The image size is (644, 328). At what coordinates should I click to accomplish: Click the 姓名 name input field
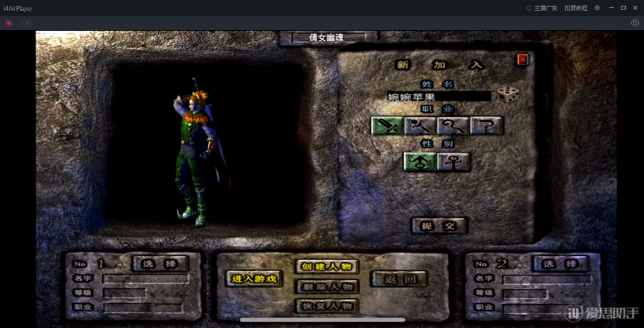438,97
